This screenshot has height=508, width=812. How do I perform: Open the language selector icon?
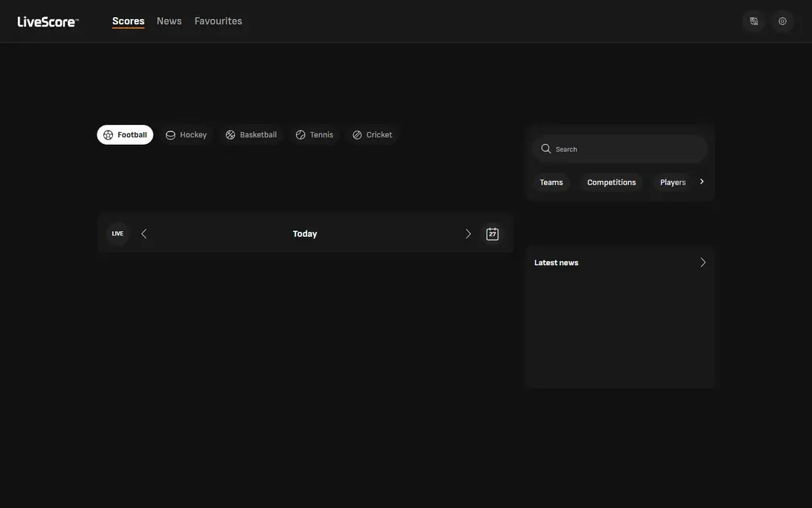point(754,21)
